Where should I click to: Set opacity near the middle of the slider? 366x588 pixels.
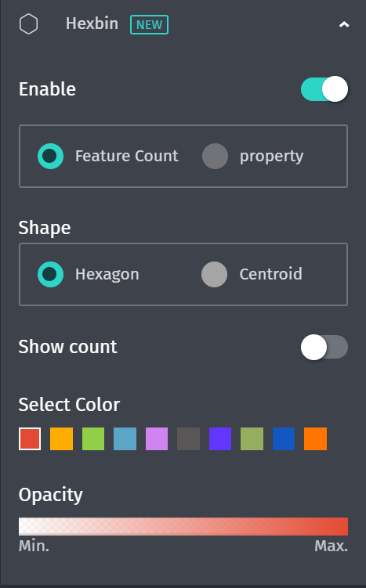[x=183, y=526]
